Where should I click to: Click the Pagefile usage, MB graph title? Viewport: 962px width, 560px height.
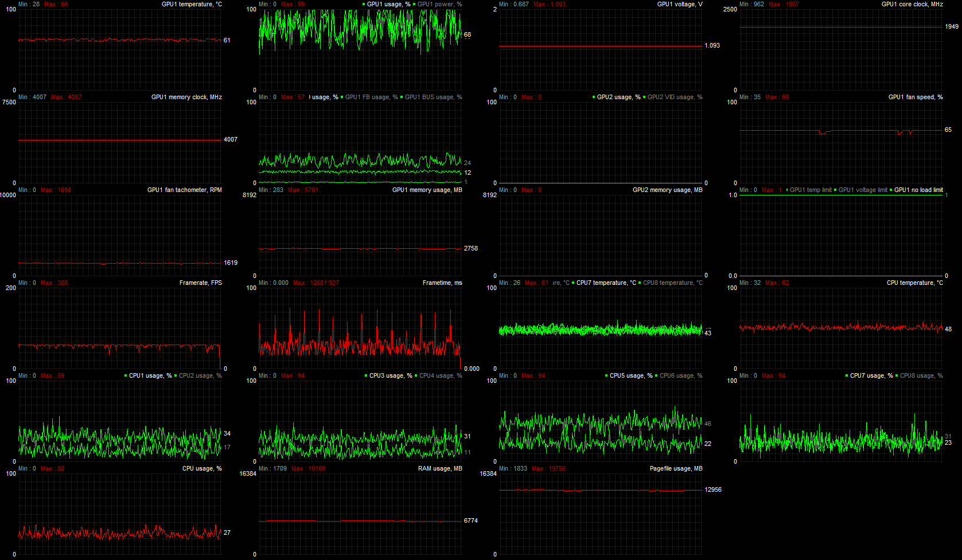tap(676, 469)
